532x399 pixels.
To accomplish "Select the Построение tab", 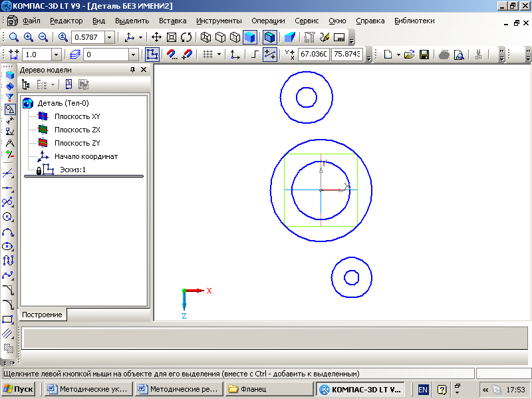I will [x=43, y=315].
